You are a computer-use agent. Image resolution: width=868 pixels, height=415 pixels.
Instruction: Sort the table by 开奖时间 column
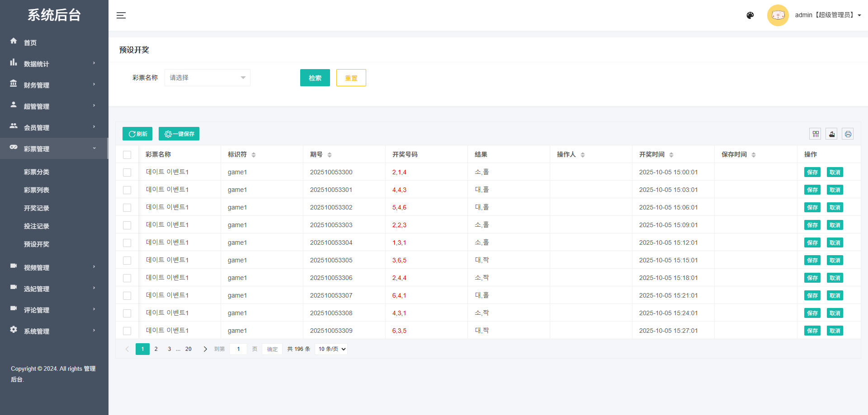(671, 154)
